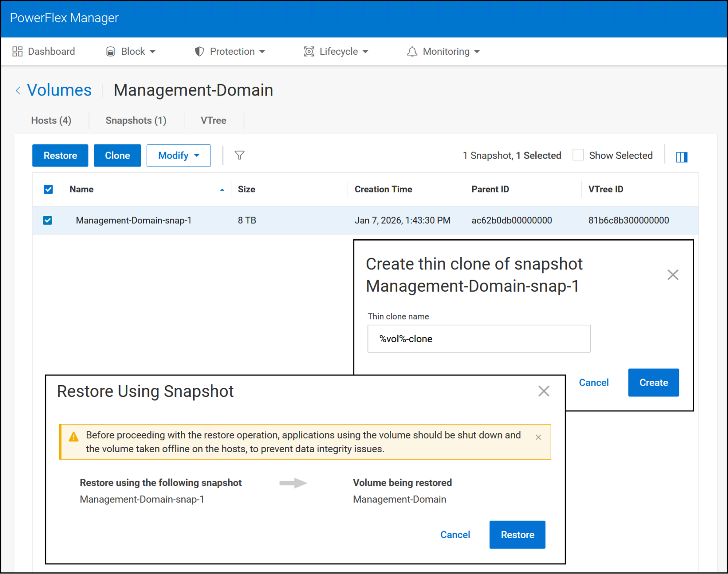Open the Dashboard grid icon

(18, 52)
